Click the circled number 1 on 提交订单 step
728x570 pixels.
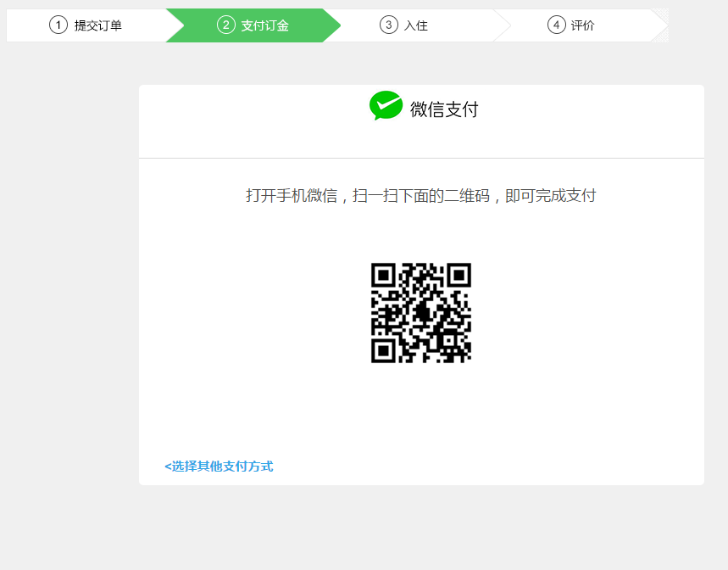58,25
